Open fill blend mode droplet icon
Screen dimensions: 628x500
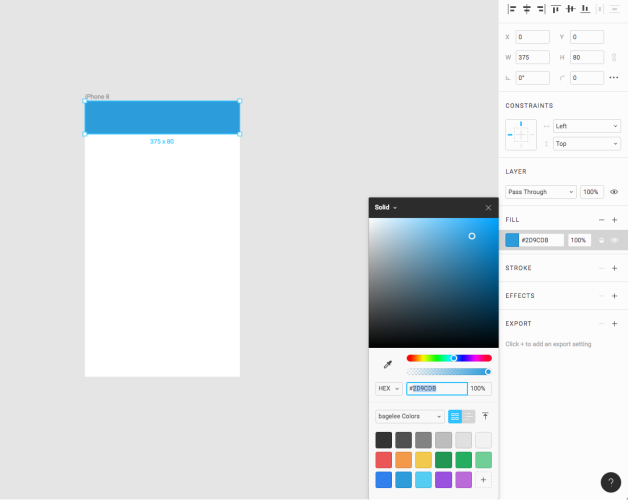(x=601, y=240)
